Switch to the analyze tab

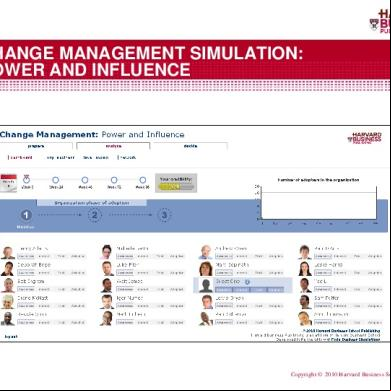[x=113, y=146]
